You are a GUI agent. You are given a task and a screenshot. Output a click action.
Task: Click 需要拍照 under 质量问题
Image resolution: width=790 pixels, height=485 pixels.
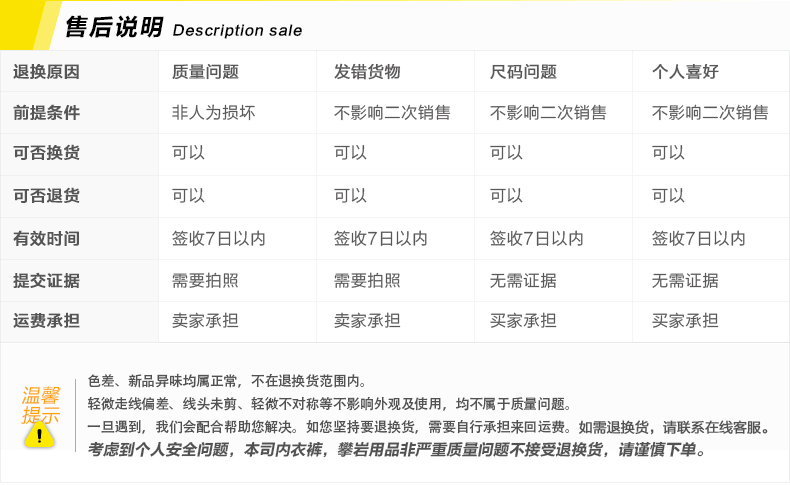tap(205, 281)
